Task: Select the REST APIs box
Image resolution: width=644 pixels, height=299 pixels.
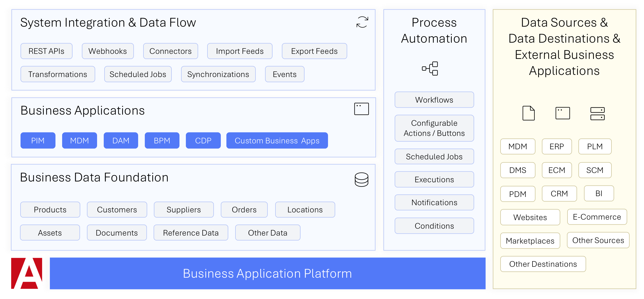Action: [46, 51]
